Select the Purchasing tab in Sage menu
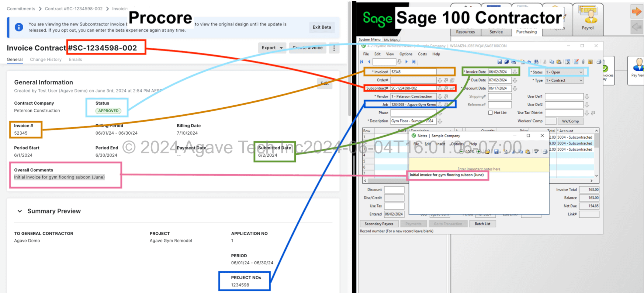644x293 pixels. [526, 32]
